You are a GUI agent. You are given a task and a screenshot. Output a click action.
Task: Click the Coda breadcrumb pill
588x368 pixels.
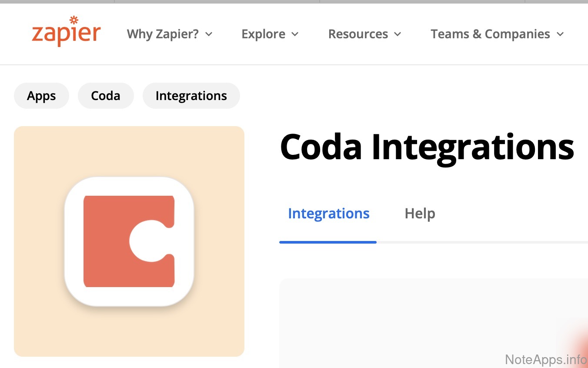[106, 96]
